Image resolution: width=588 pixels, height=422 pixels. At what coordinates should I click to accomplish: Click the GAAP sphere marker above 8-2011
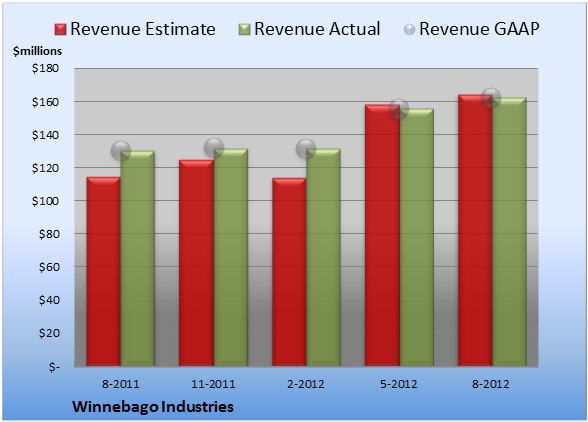pyautogui.click(x=121, y=151)
